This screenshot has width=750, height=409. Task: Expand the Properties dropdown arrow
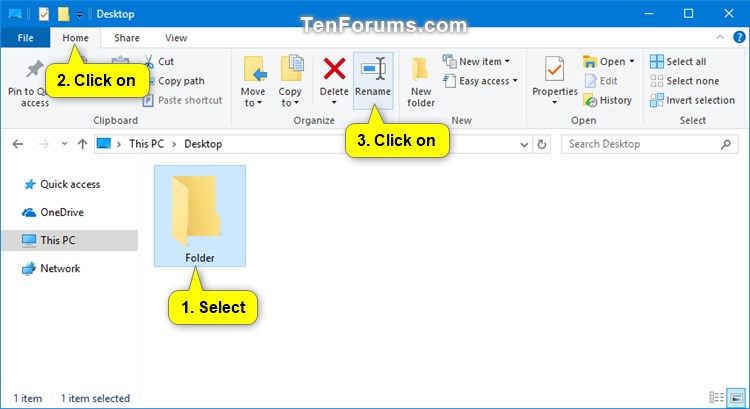pyautogui.click(x=554, y=102)
